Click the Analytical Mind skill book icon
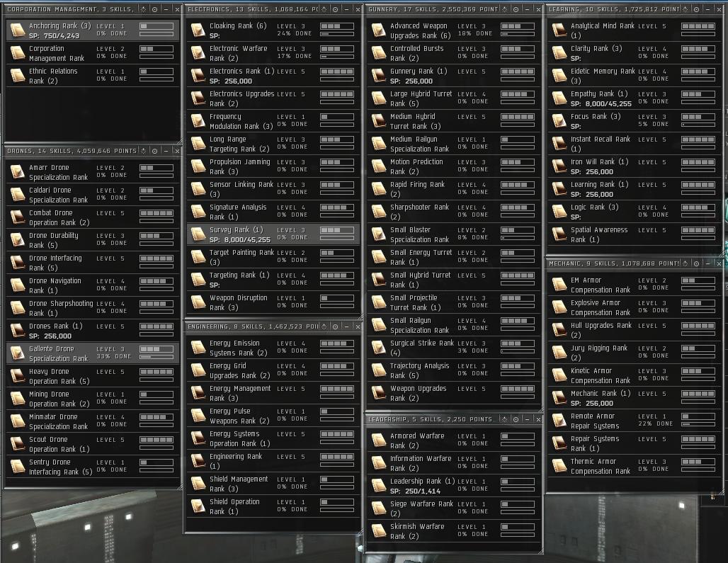 (x=559, y=30)
